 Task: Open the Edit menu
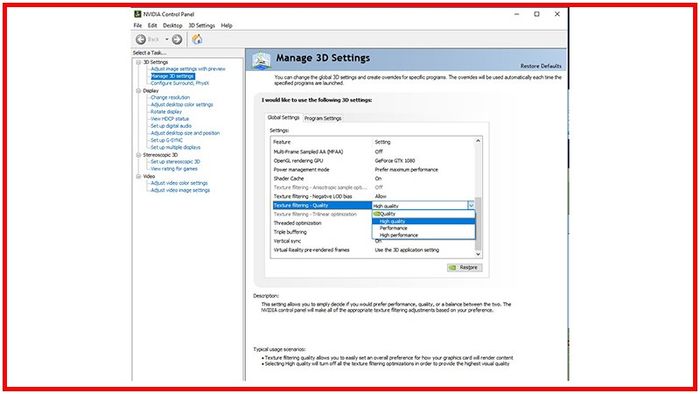tap(153, 26)
